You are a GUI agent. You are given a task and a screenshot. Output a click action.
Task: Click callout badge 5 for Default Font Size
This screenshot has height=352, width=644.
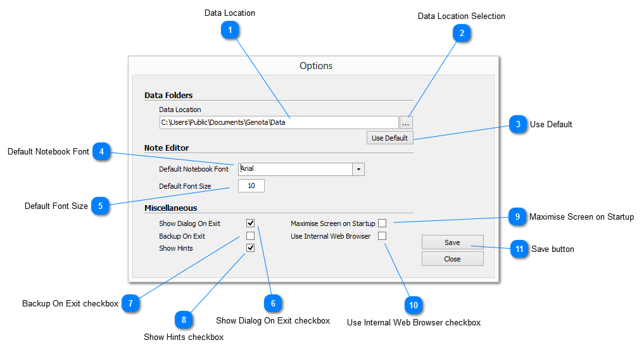[x=100, y=206]
